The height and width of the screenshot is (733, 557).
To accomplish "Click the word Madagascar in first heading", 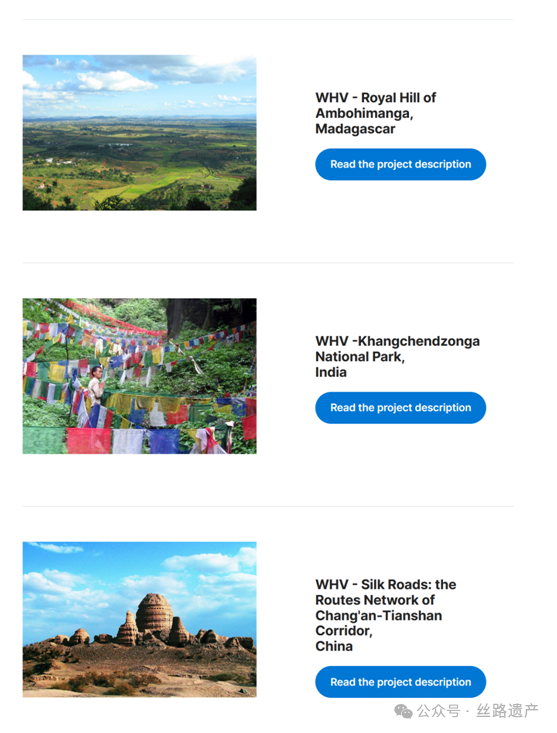I will (355, 129).
